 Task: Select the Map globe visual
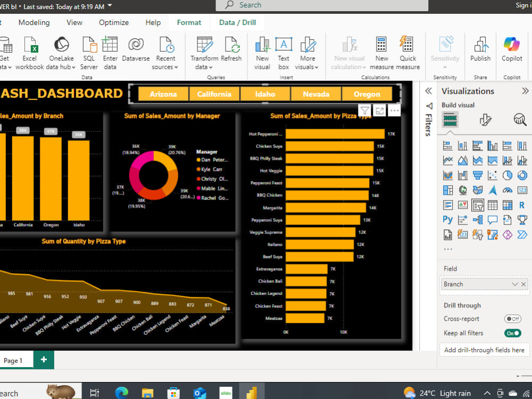(462, 190)
